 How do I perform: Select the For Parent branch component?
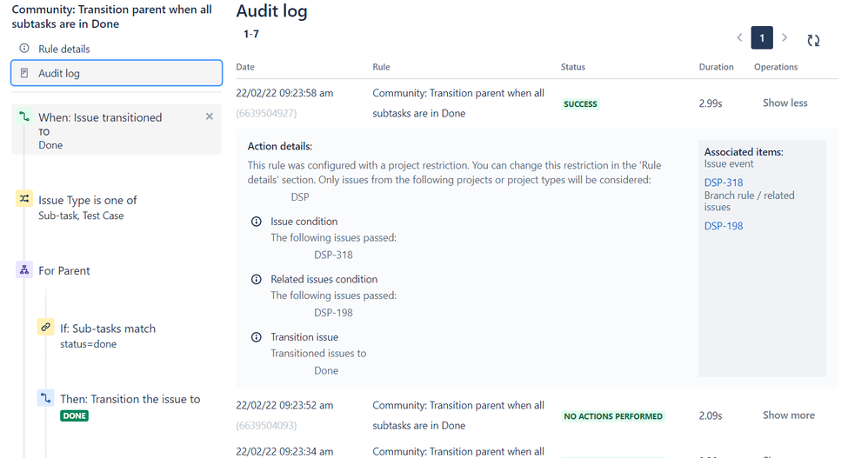click(x=64, y=270)
